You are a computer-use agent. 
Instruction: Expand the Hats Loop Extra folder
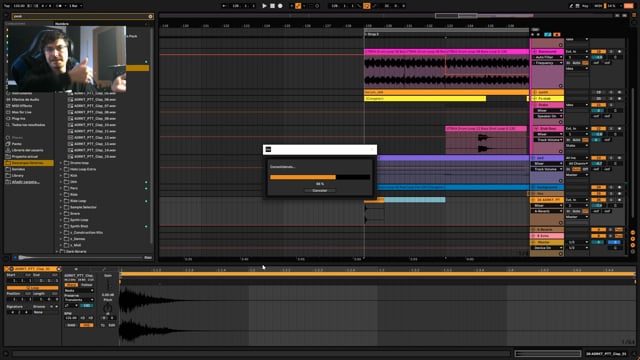pos(61,169)
